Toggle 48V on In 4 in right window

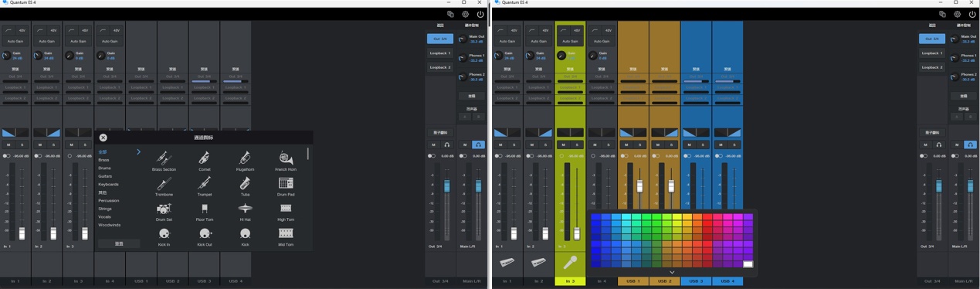pos(609,31)
